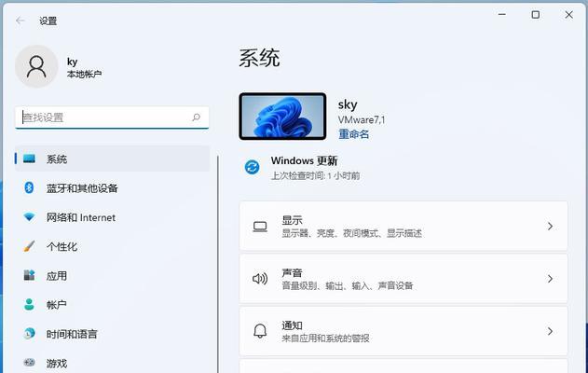Click the sidebar vertical scrollbar

pos(217,264)
